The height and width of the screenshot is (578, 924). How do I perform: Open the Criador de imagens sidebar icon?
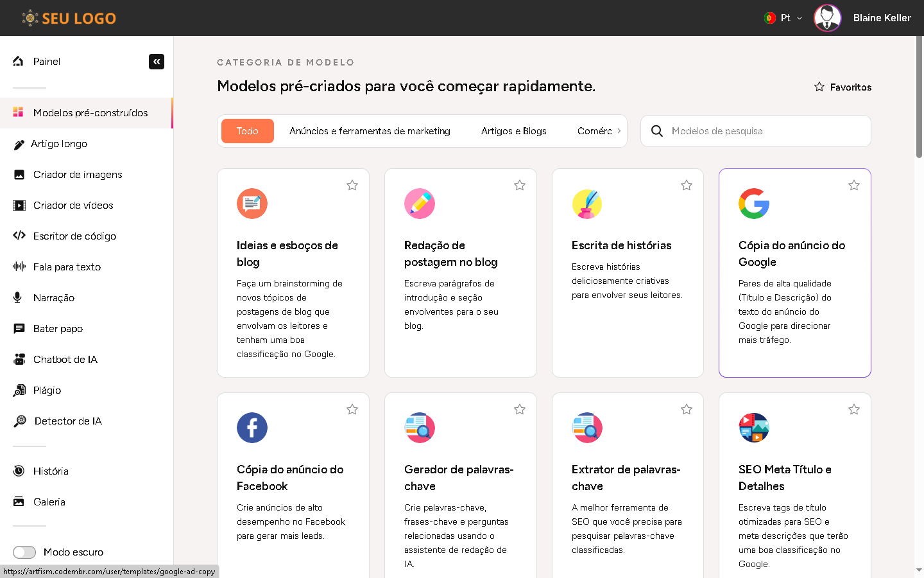tap(19, 175)
